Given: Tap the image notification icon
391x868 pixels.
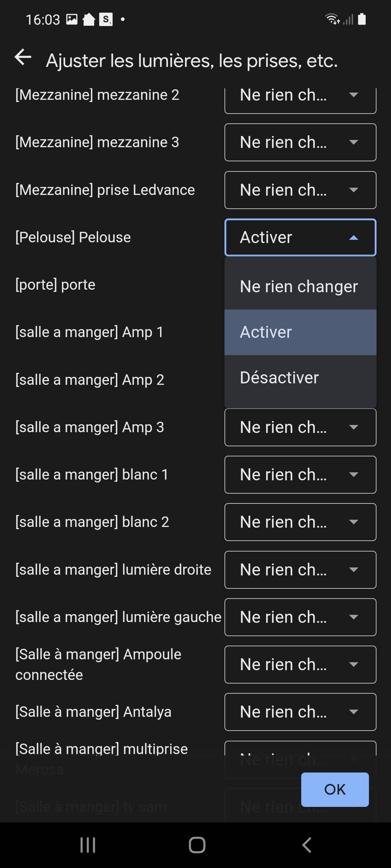Looking at the screenshot, I should tap(72, 19).
